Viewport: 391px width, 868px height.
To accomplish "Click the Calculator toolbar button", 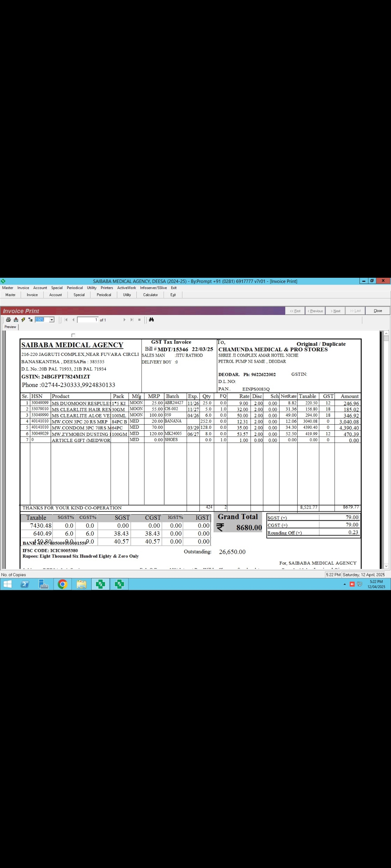I will pyautogui.click(x=150, y=295).
